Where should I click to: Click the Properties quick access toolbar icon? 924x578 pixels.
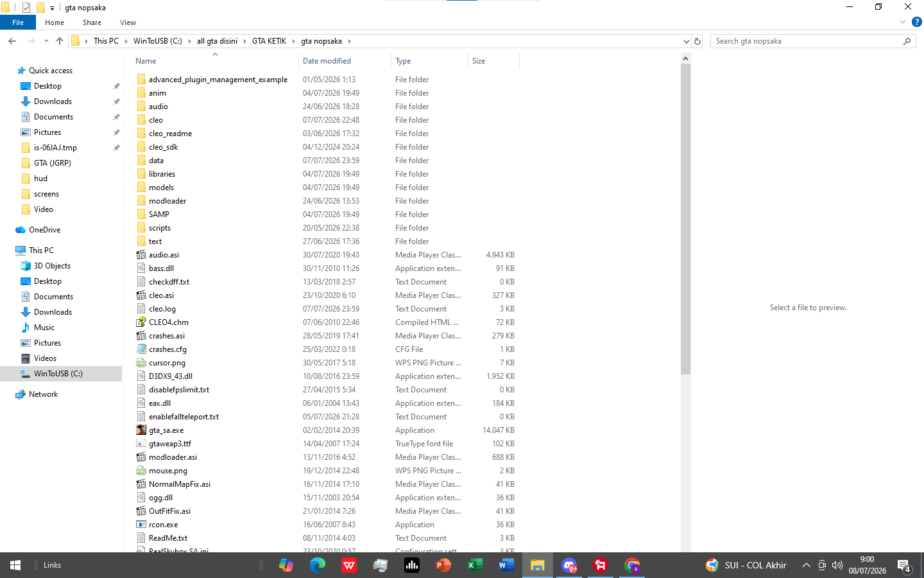26,8
